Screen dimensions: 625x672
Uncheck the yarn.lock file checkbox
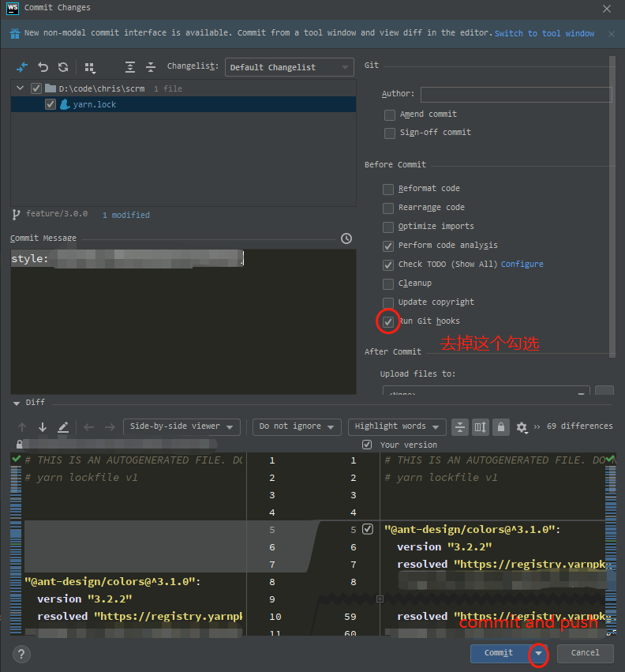click(x=51, y=104)
